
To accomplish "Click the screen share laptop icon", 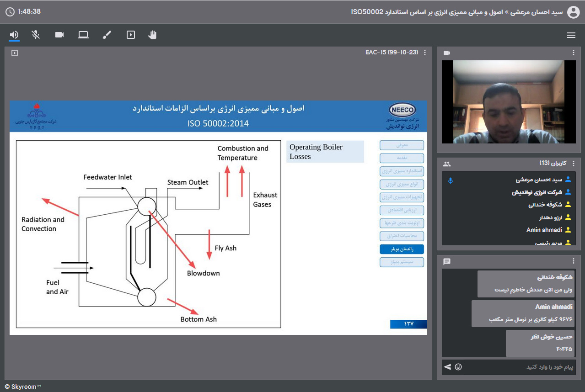I will pos(83,35).
